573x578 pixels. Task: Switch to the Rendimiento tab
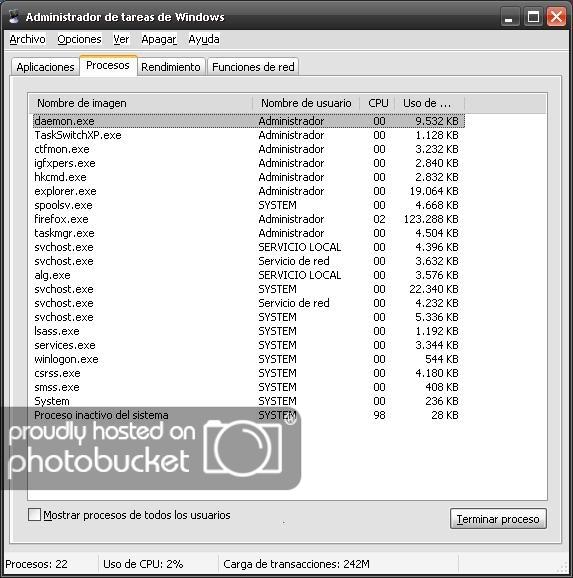[171, 67]
